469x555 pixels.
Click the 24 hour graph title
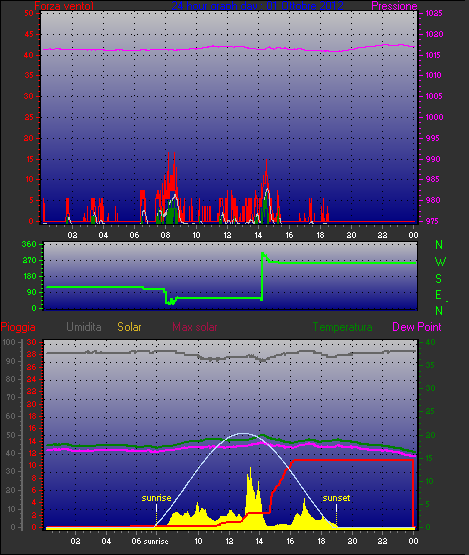pos(257,6)
